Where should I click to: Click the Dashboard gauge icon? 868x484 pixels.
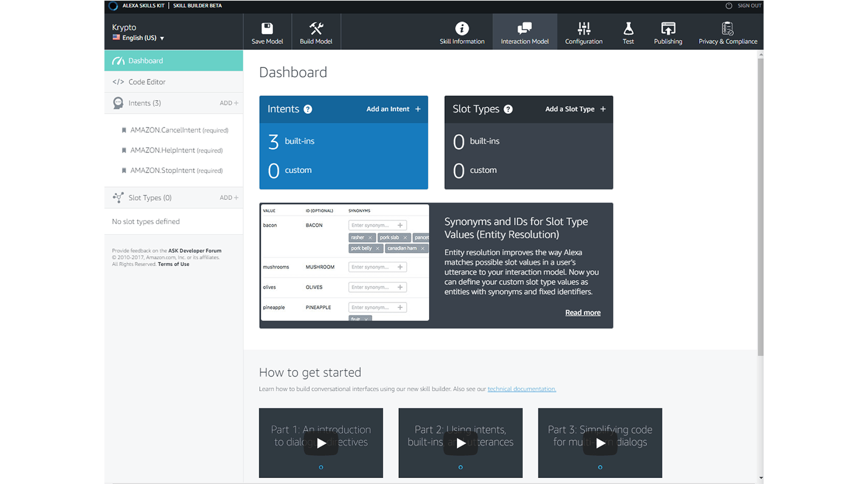(118, 61)
